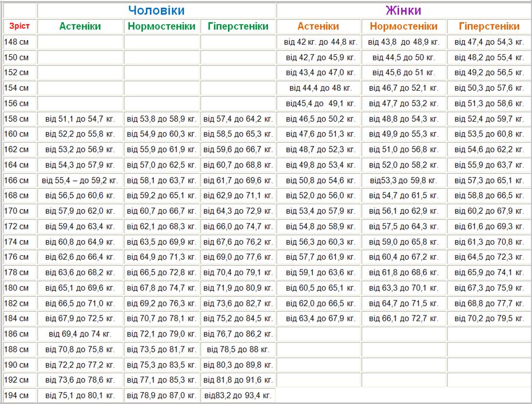Select the "166 см" height row label

[x=16, y=180]
